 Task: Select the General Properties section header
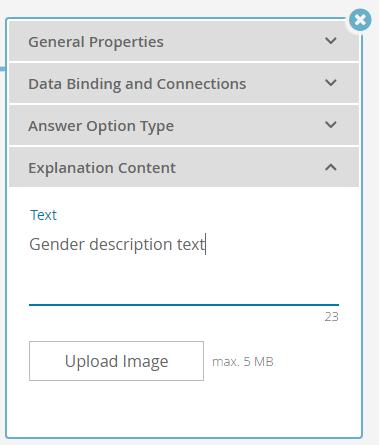184,41
